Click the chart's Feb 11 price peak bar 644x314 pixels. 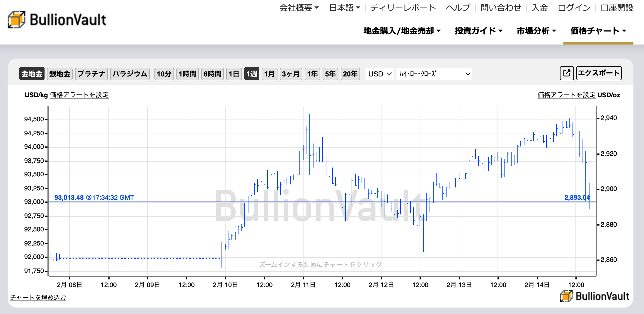point(310,144)
